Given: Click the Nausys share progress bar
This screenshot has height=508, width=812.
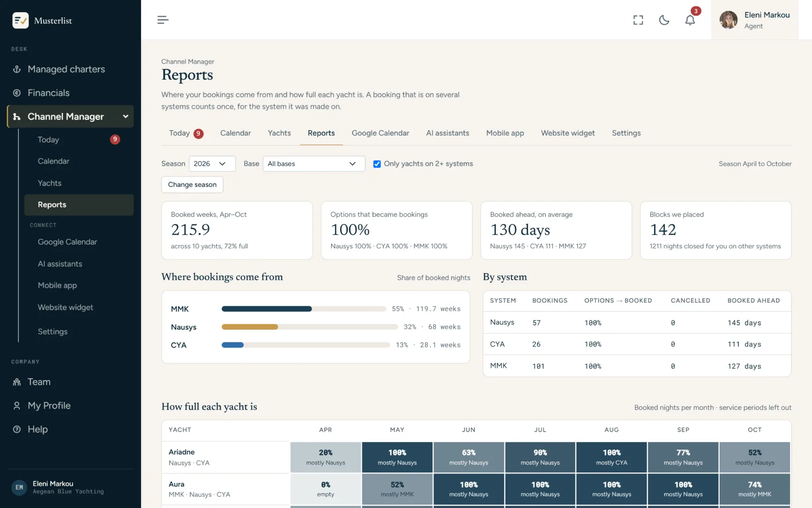Looking at the screenshot, I should tap(310, 327).
